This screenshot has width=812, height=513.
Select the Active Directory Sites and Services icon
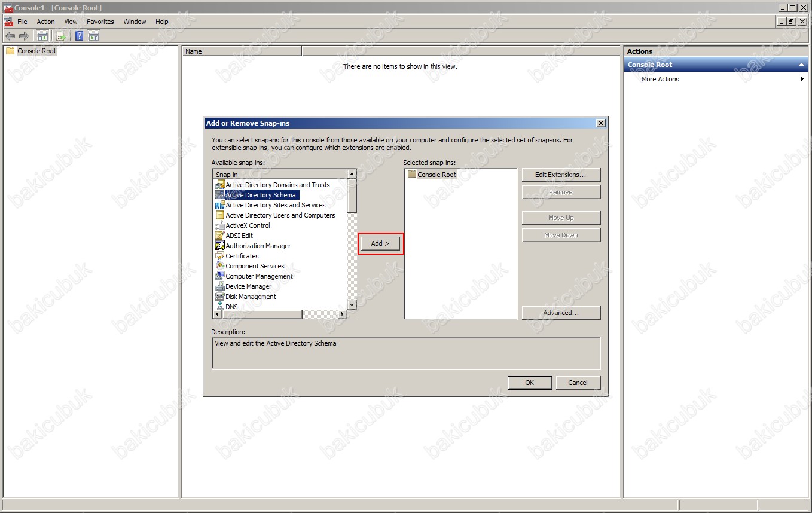click(x=220, y=205)
